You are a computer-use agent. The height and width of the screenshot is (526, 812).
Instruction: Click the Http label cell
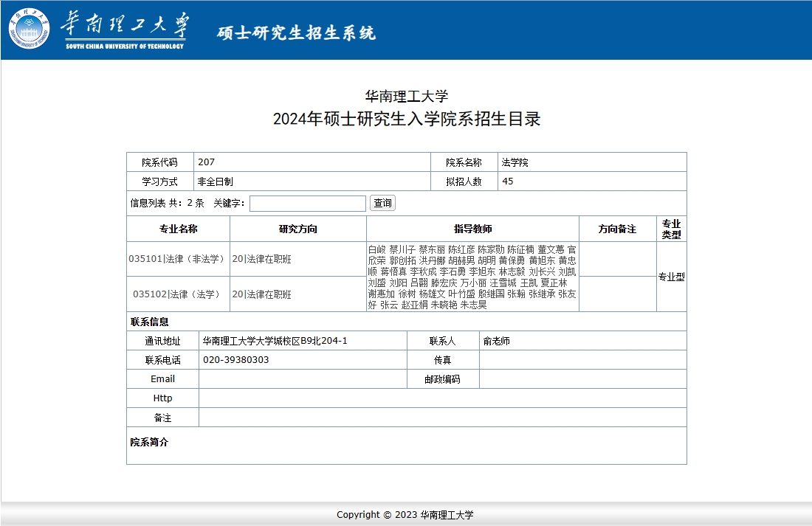[x=162, y=398]
